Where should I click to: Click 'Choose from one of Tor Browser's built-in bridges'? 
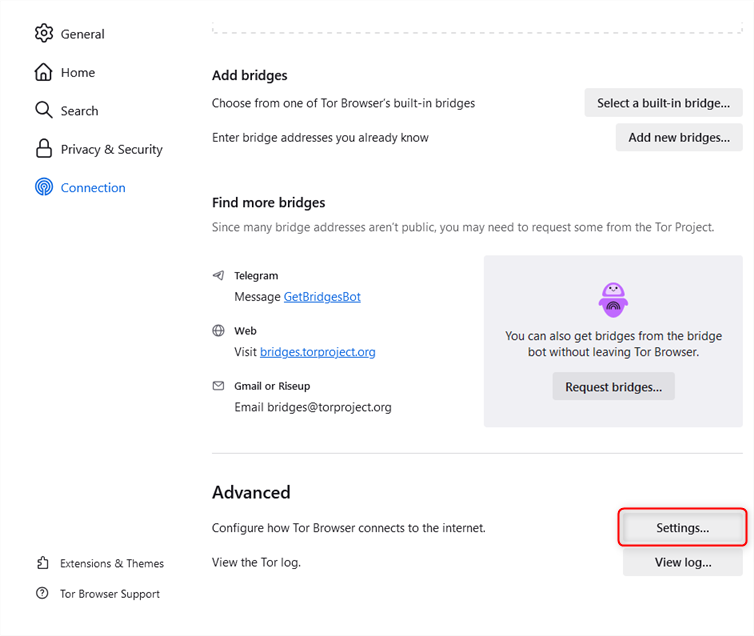pyautogui.click(x=343, y=103)
